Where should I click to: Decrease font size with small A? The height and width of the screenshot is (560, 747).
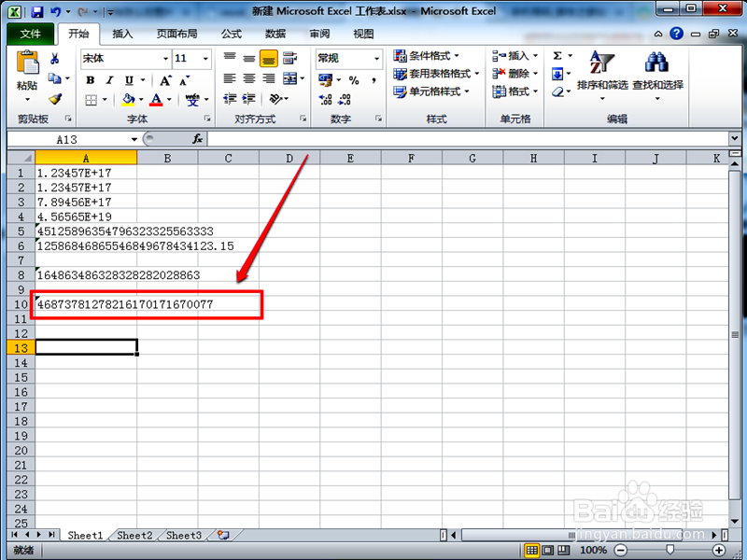(185, 80)
